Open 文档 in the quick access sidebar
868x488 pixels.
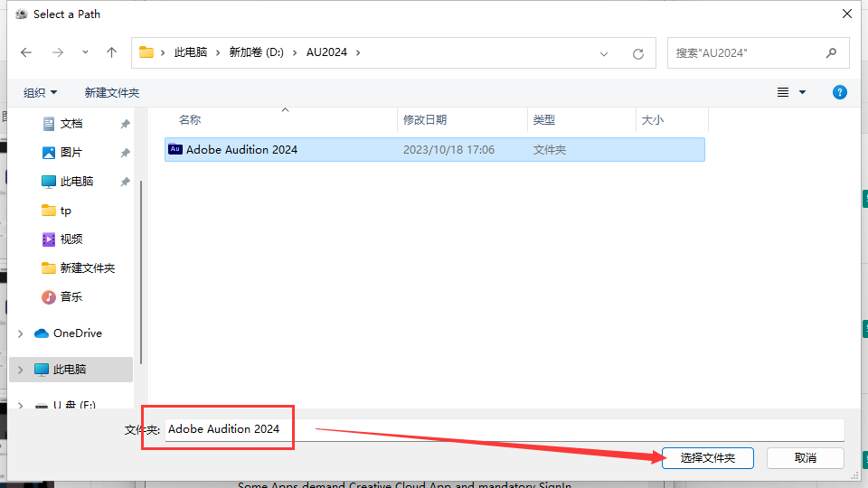tap(71, 124)
